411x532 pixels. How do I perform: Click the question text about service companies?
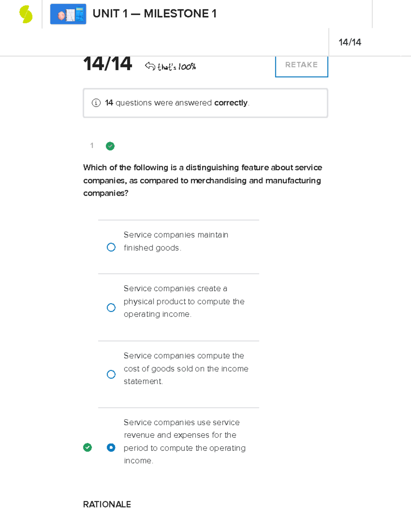(x=202, y=180)
